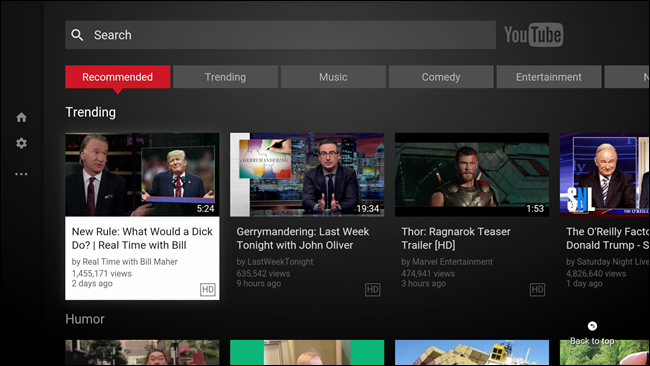Click the Thor: Ragnarok Teaser Trailer title

456,238
